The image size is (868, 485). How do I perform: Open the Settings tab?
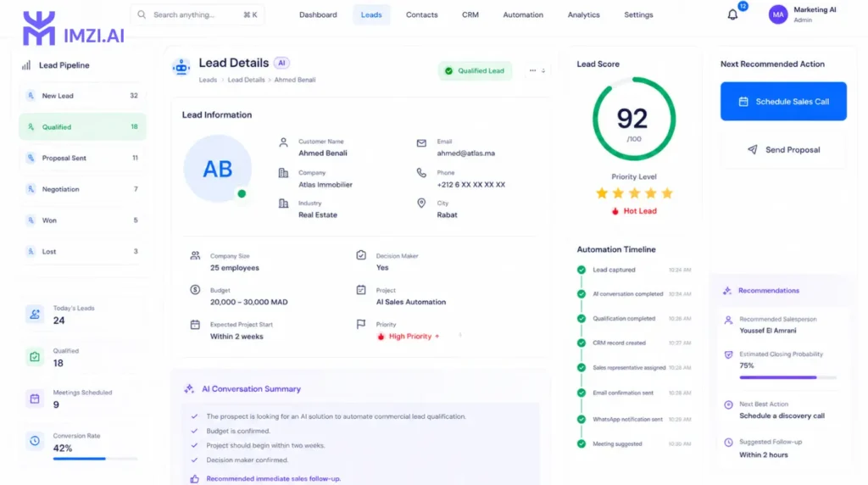[x=638, y=15]
